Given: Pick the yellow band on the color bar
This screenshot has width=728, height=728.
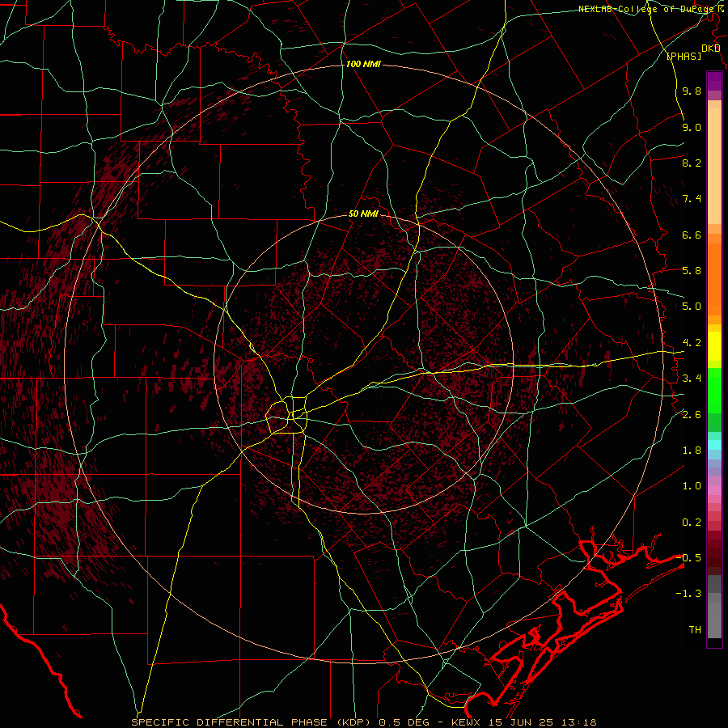Looking at the screenshot, I should tap(714, 346).
